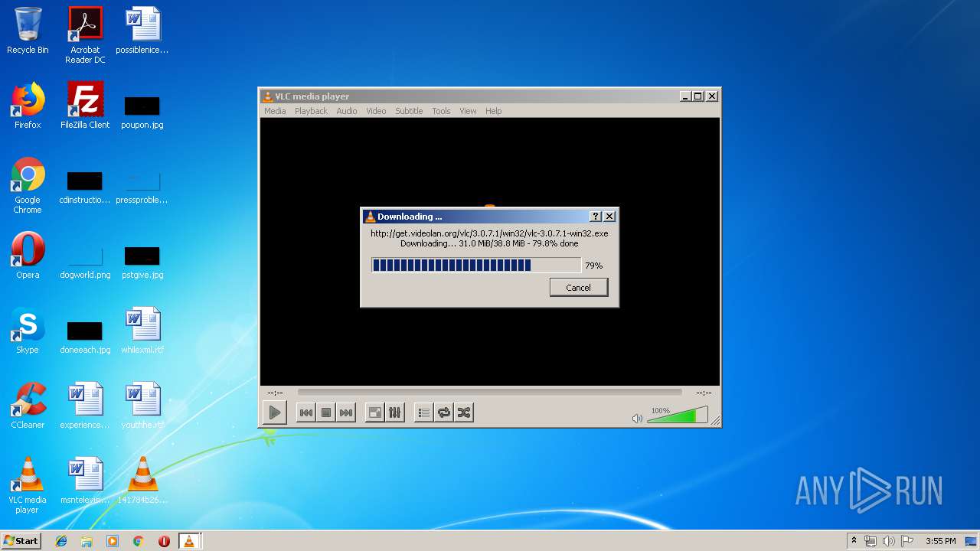This screenshot has height=551, width=980.
Task: Select the experience document icon
Action: pyautogui.click(x=85, y=406)
